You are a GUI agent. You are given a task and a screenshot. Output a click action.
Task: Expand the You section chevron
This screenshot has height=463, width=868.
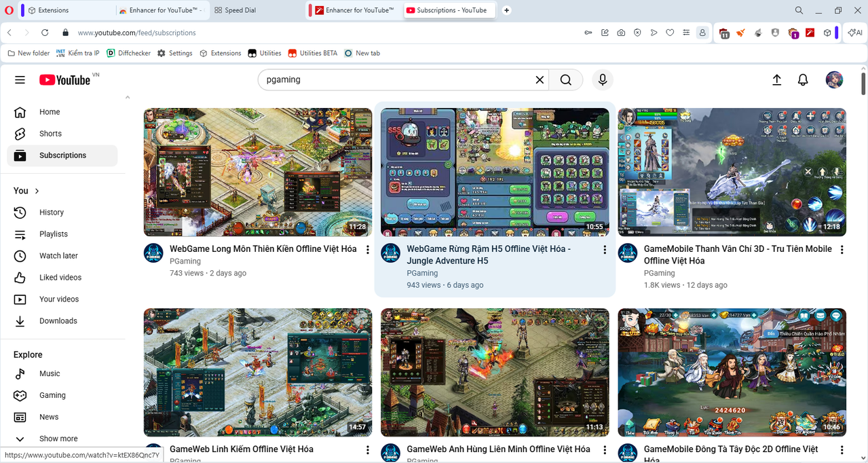[37, 191]
